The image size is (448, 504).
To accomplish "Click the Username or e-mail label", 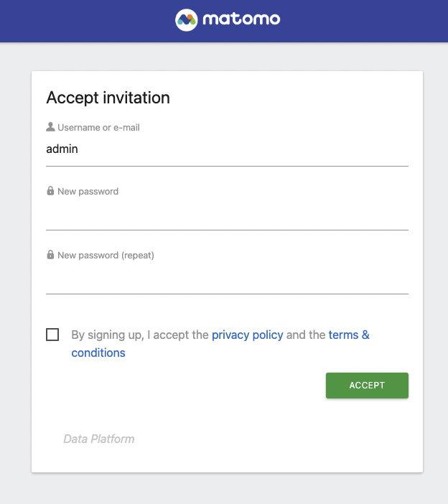I will click(x=98, y=127).
